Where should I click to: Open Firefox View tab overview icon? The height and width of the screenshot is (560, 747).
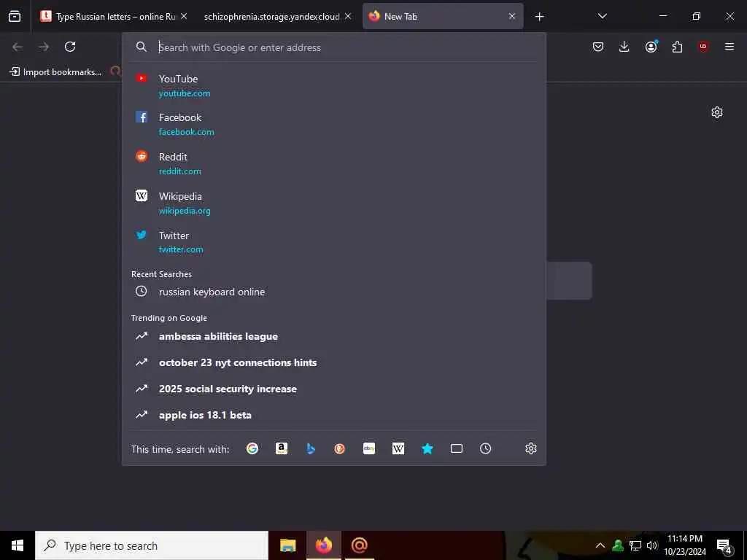tap(15, 17)
